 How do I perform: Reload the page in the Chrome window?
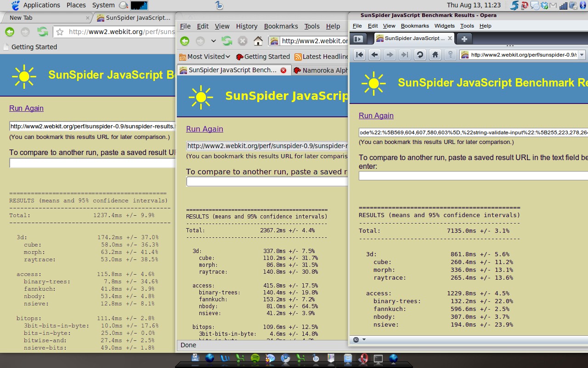coord(43,32)
